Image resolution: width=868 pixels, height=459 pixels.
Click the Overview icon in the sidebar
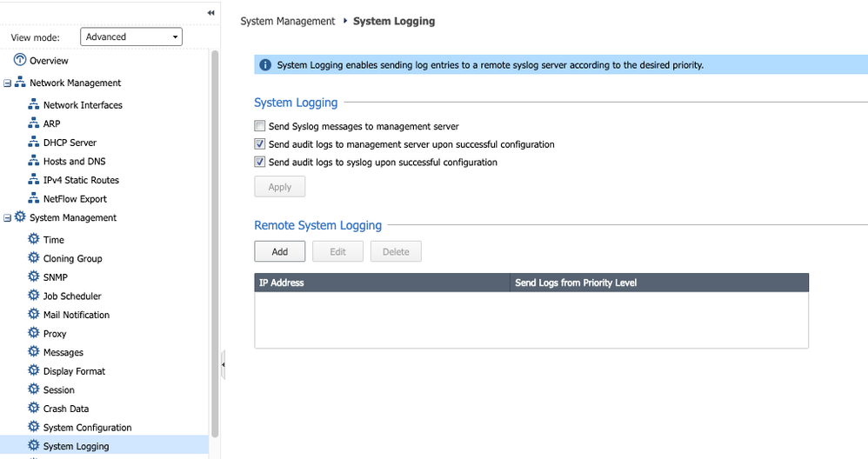[x=20, y=60]
